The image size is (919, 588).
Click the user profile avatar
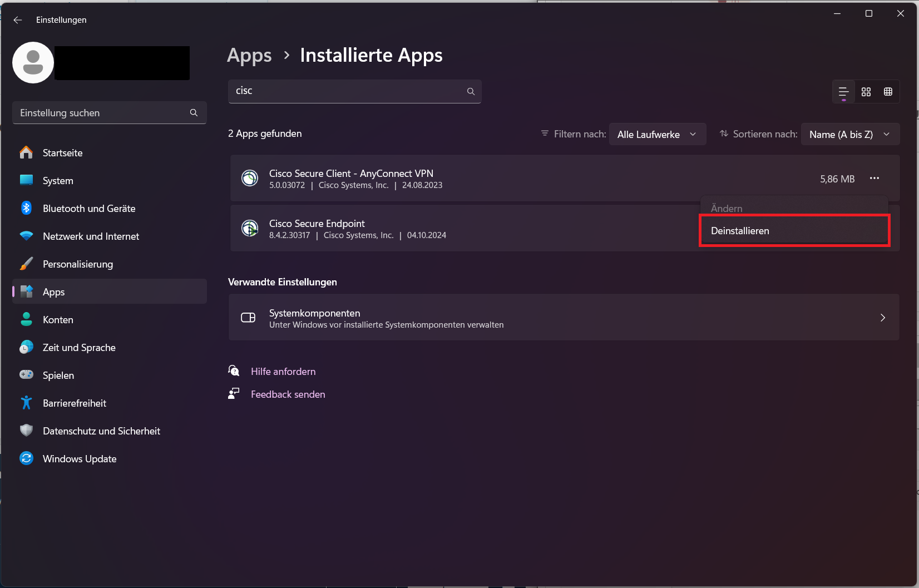point(33,63)
